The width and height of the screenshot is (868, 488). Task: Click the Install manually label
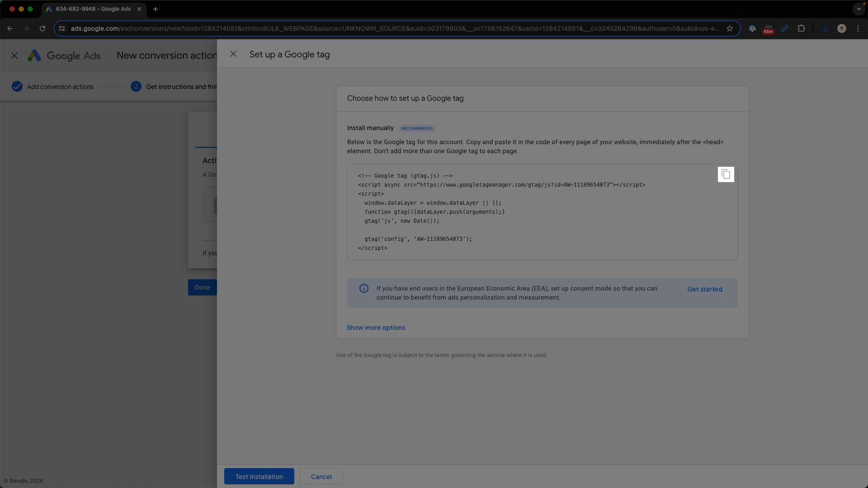tap(370, 128)
